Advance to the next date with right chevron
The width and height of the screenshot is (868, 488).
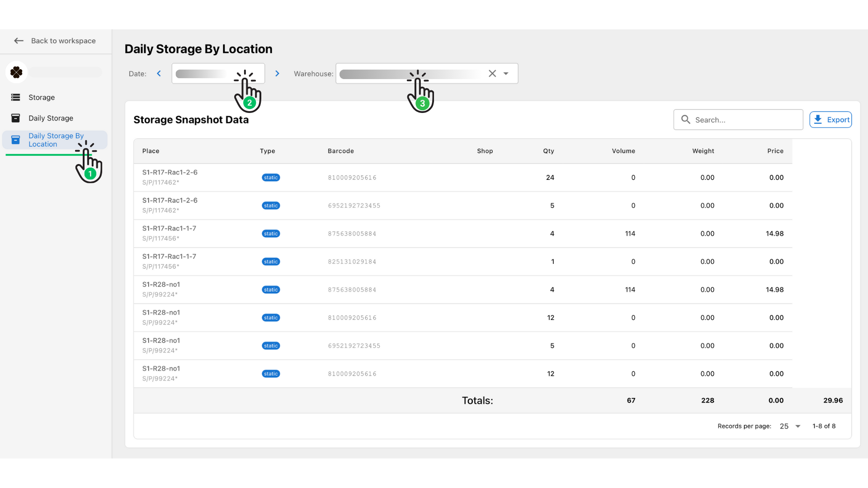277,73
